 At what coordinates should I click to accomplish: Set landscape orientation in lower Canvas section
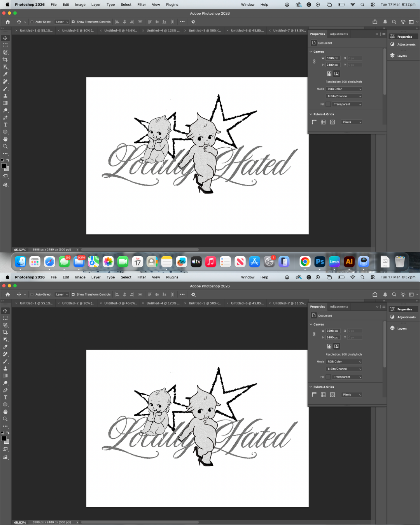tap(337, 346)
